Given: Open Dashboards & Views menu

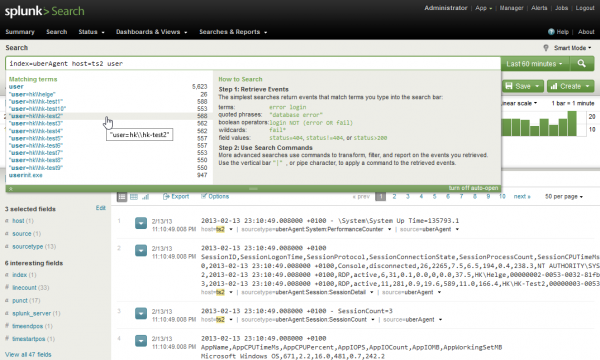Looking at the screenshot, I should 152,32.
